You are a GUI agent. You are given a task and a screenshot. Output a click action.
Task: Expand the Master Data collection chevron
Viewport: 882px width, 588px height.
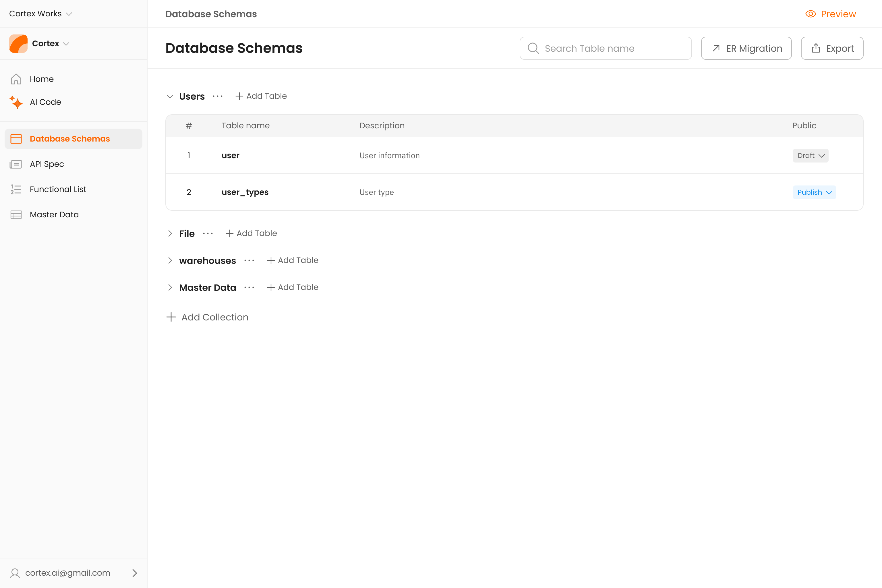tap(170, 288)
